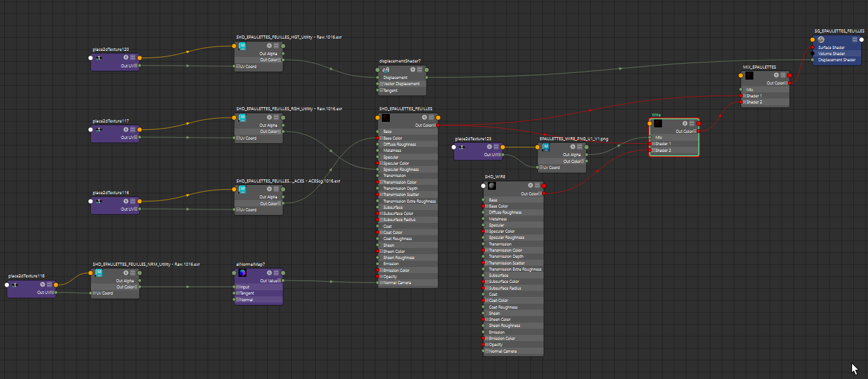Screen dimensions: 868x379
Task: Click the Normal Camera input port on SHD_EPAULETTES_FEUILLES
Action: (x=378, y=283)
